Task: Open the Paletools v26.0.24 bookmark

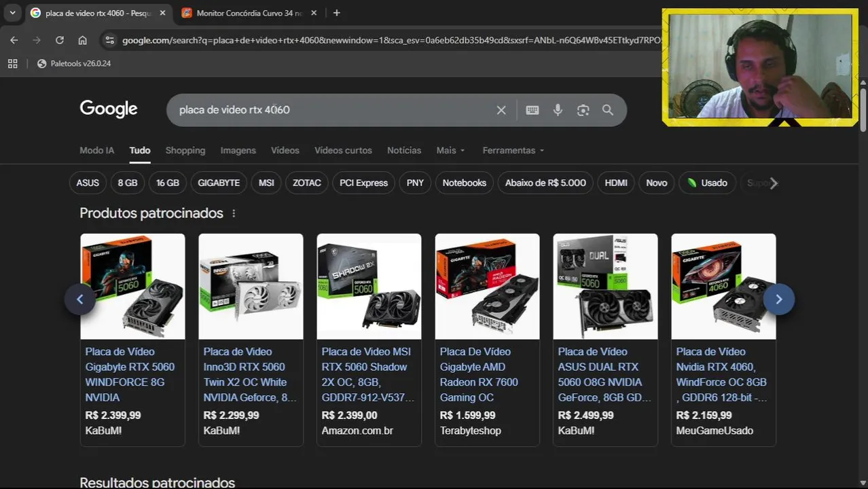Action: click(x=74, y=63)
